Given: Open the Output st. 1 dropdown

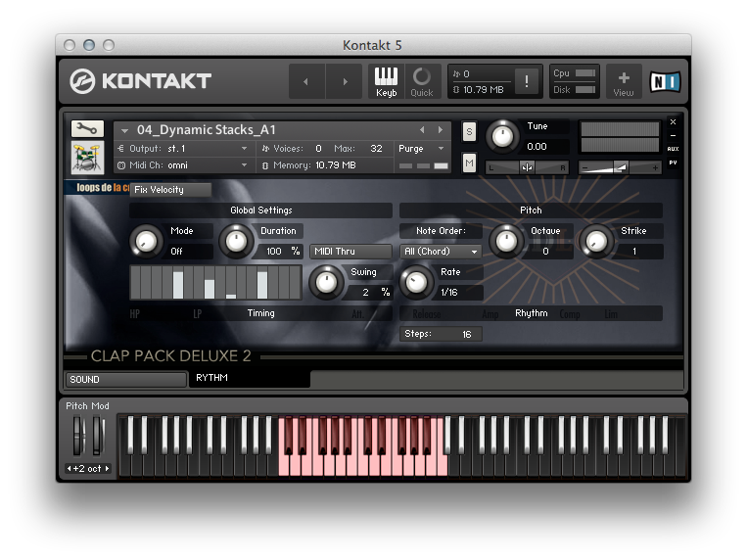Looking at the screenshot, I should [x=182, y=149].
